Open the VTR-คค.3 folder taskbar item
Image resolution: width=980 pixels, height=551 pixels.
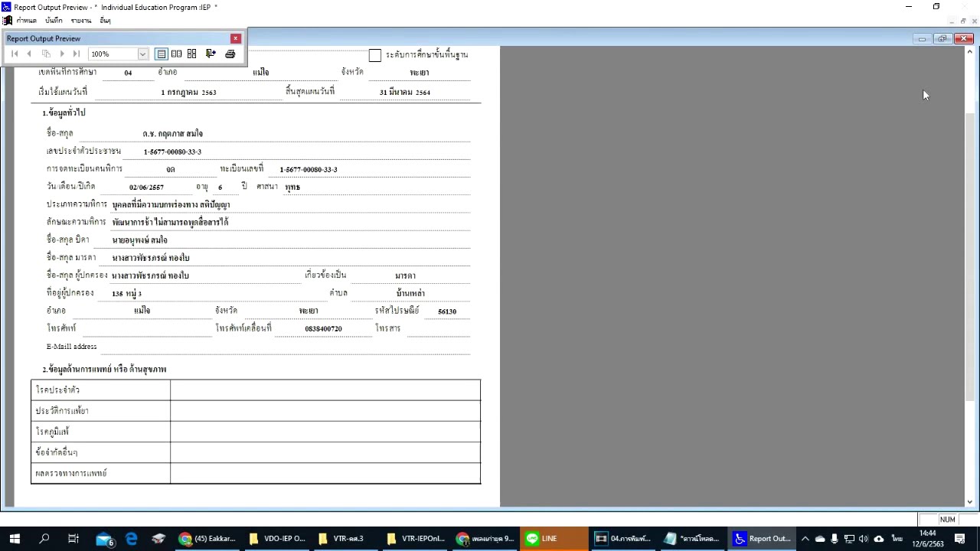[346, 539]
